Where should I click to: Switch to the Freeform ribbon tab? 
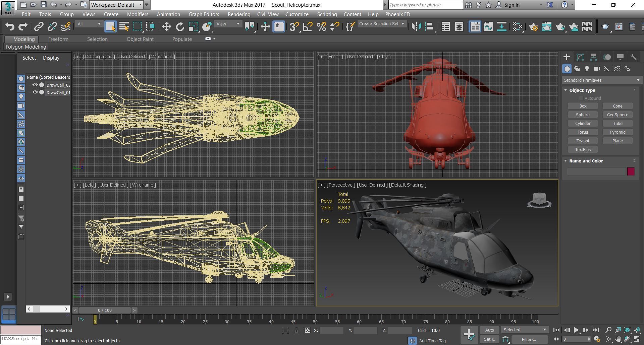(58, 39)
